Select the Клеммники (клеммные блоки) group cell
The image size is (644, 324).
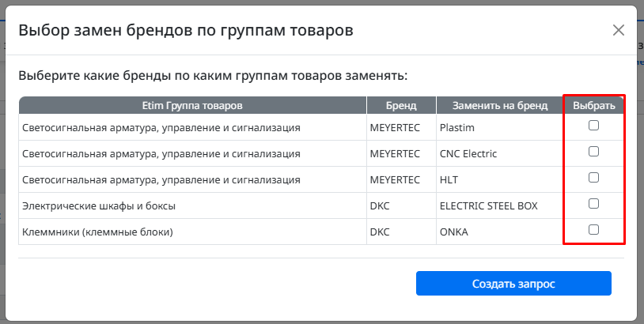click(192, 232)
